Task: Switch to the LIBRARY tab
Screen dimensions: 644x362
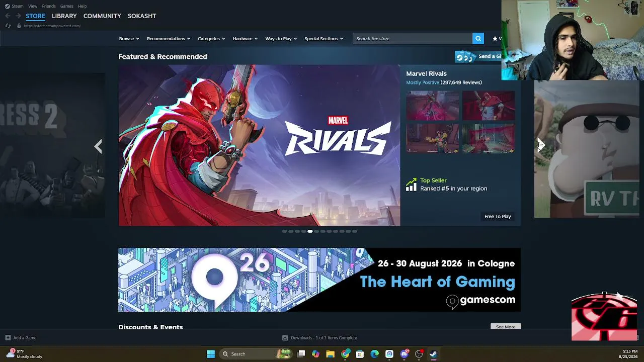Action: click(x=64, y=16)
